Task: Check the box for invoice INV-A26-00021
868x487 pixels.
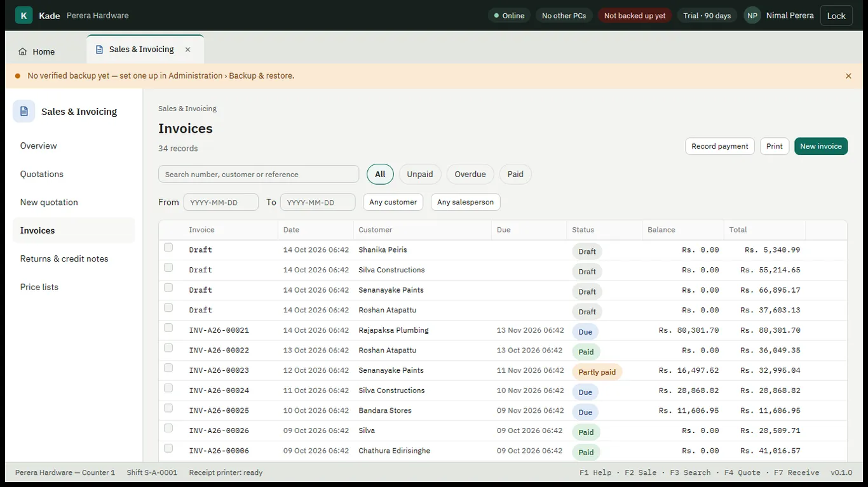Action: point(168,328)
